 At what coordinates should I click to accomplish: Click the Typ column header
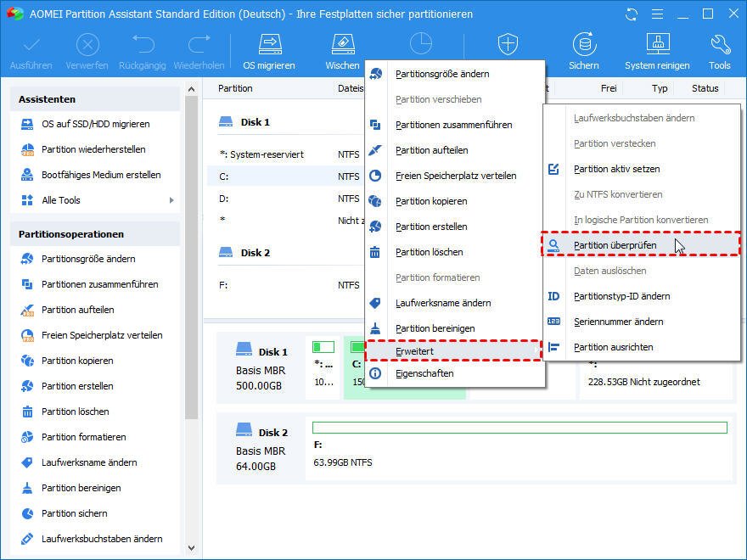click(660, 88)
